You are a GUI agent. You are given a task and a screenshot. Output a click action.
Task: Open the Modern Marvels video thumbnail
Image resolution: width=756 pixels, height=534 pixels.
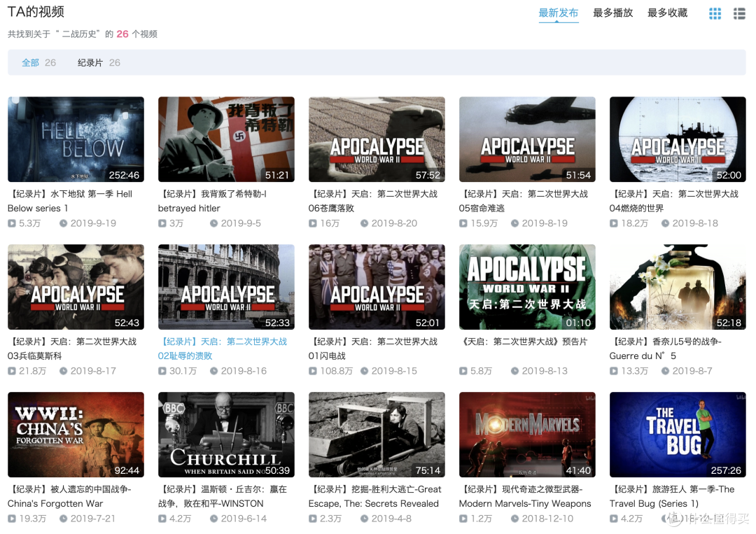(527, 435)
